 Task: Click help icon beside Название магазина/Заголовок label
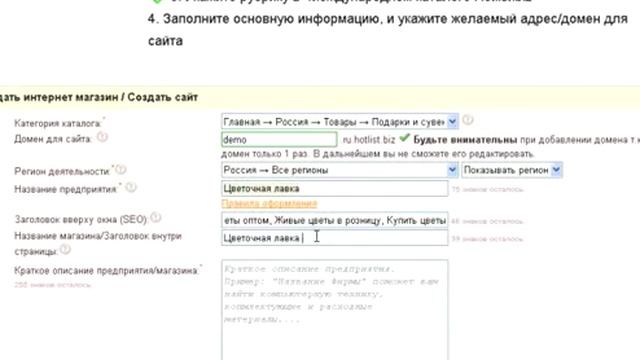pyautogui.click(x=65, y=249)
